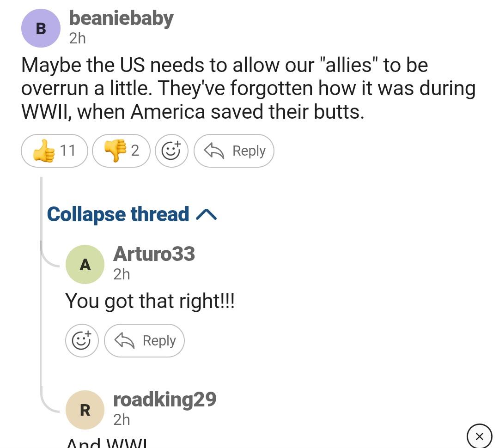This screenshot has height=448, width=499.
Task: Reply to beaniebaby's comment
Action: [234, 151]
